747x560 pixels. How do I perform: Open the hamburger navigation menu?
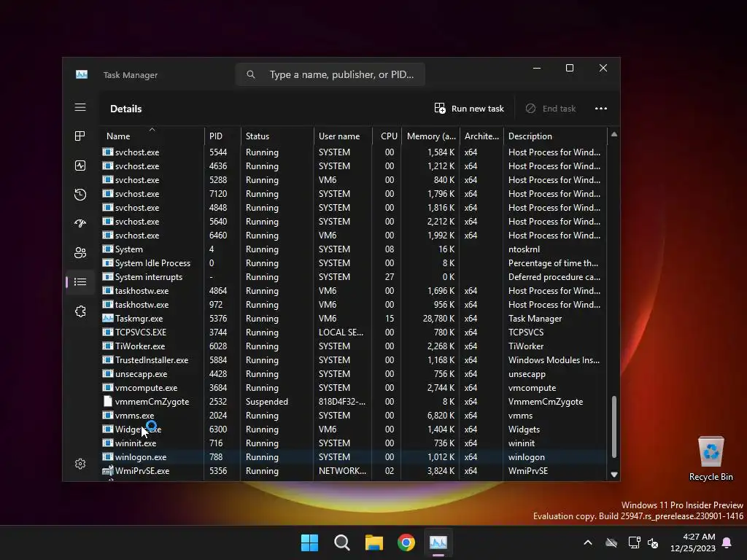[x=80, y=107]
